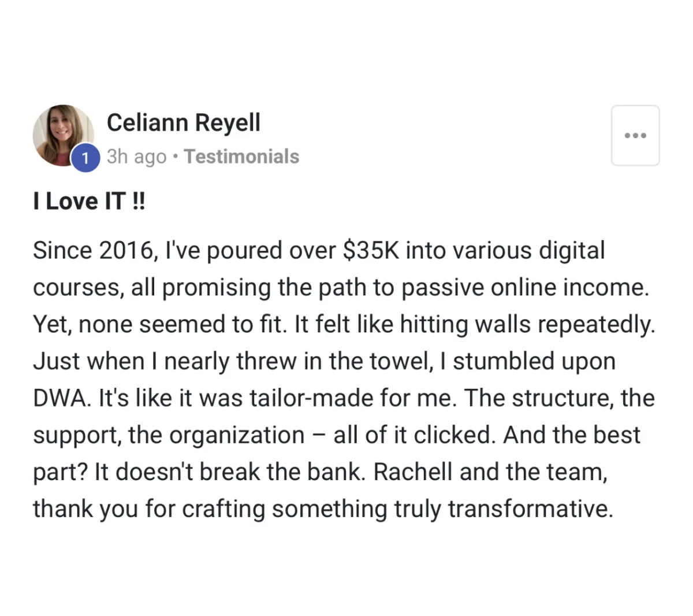Open the Celiann Reyell name link
The width and height of the screenshot is (693, 616).
pyautogui.click(x=184, y=123)
